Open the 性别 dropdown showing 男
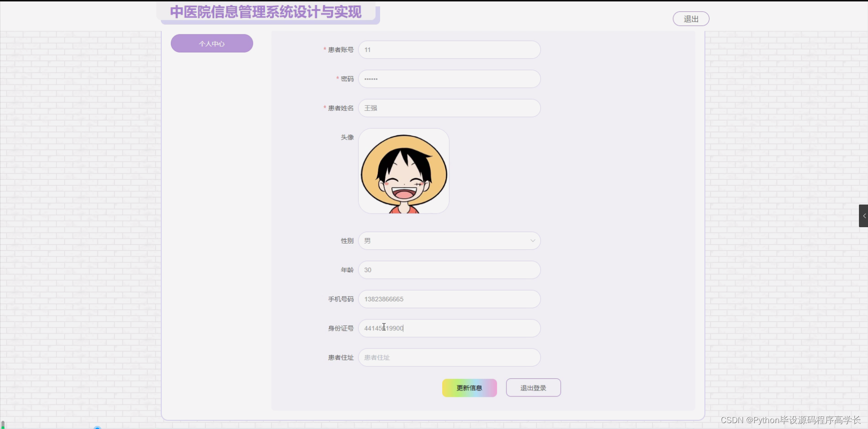This screenshot has height=429, width=868. pyautogui.click(x=449, y=241)
